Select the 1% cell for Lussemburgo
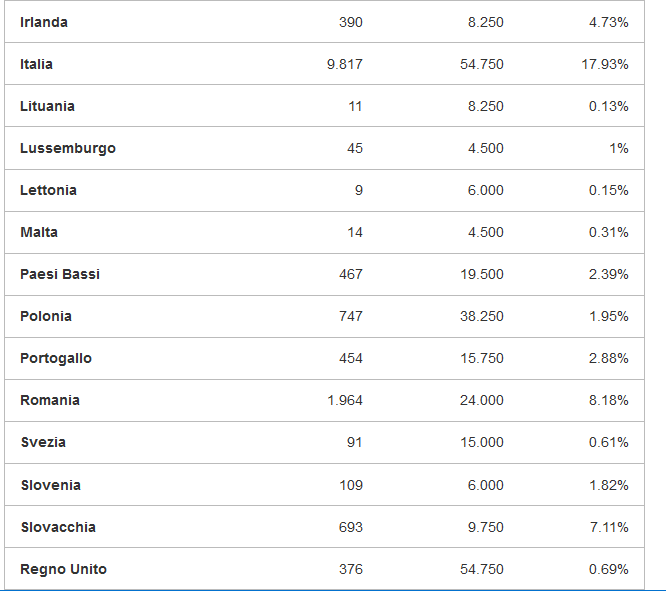 (x=619, y=148)
